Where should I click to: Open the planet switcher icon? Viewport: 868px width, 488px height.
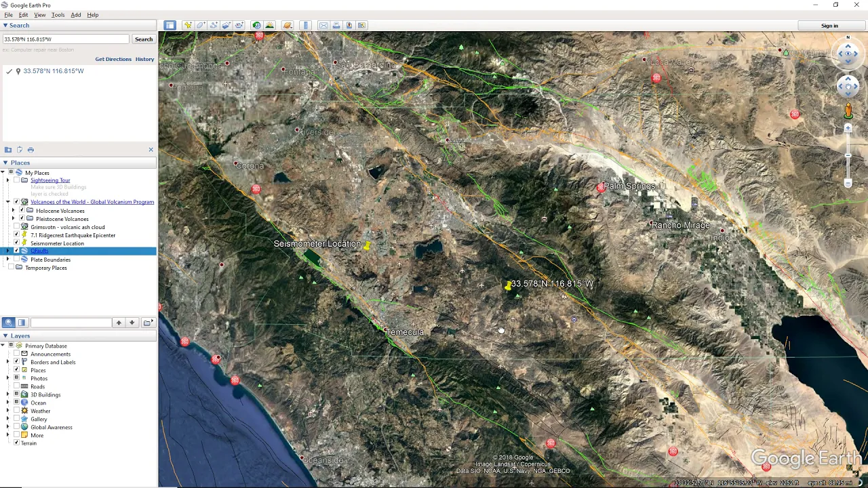(x=288, y=25)
